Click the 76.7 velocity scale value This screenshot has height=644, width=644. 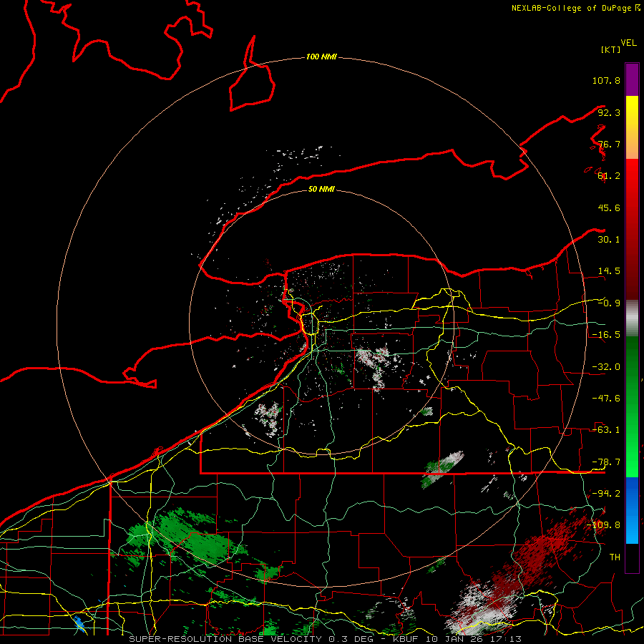click(x=609, y=144)
